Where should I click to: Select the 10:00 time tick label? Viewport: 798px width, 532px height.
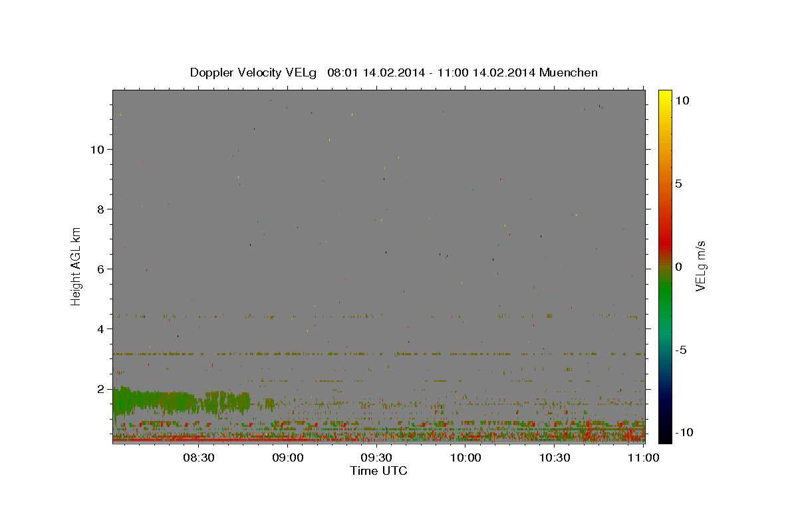click(x=465, y=458)
